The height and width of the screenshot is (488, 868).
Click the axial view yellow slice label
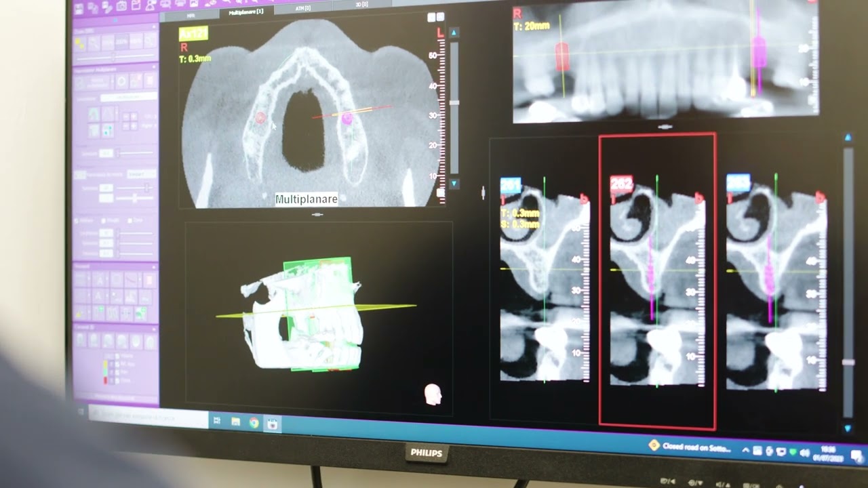coord(193,33)
